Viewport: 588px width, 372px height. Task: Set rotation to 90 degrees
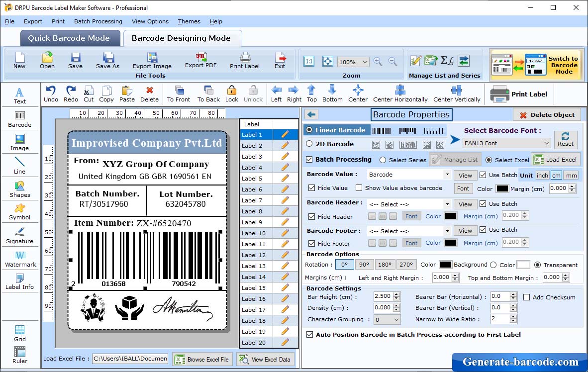click(x=364, y=265)
